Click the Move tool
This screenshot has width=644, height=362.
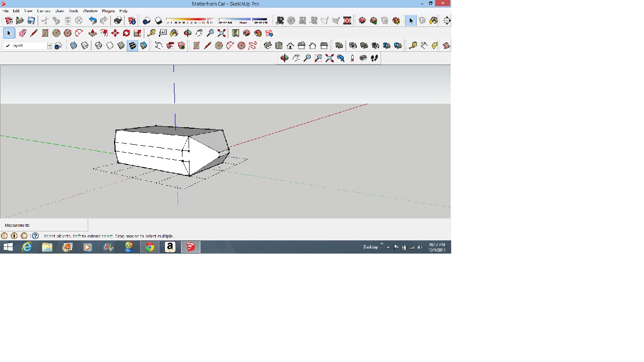tap(115, 33)
